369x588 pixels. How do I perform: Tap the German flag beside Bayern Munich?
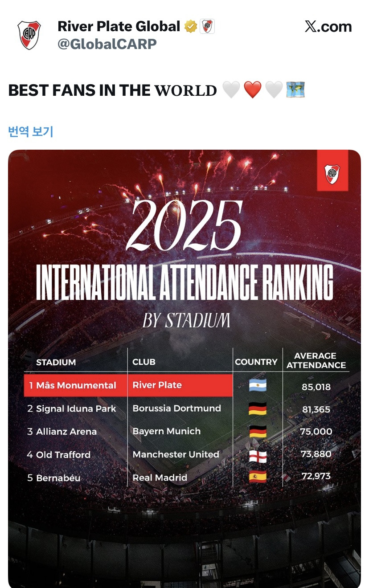click(x=258, y=432)
